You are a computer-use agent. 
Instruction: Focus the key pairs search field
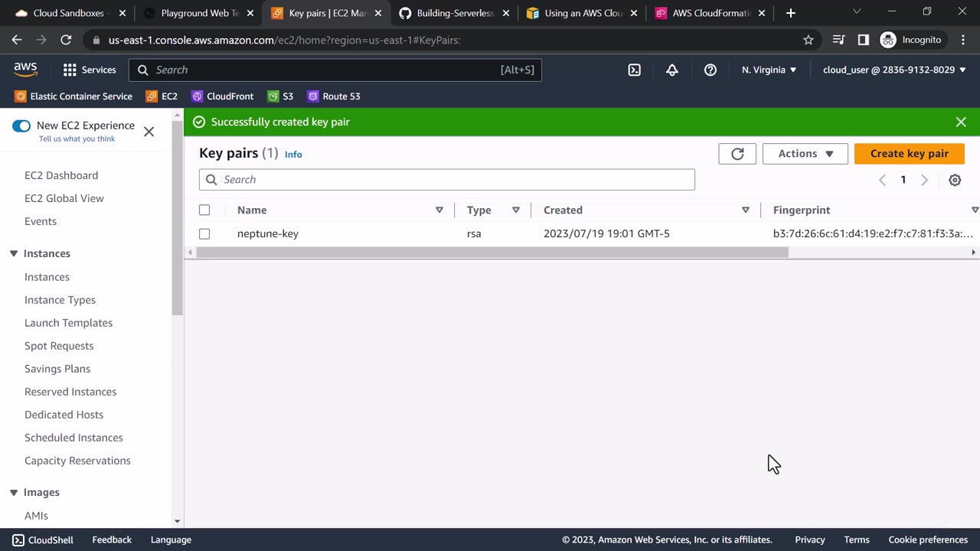[x=447, y=179]
